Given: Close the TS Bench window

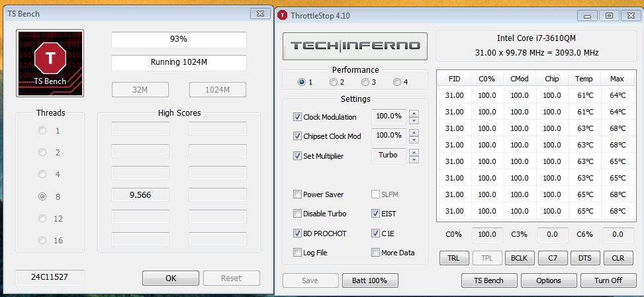Looking at the screenshot, I should click(x=260, y=13).
